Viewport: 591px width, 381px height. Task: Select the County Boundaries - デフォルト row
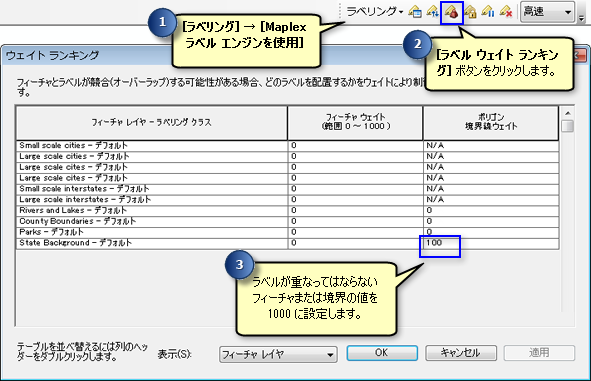coord(287,222)
